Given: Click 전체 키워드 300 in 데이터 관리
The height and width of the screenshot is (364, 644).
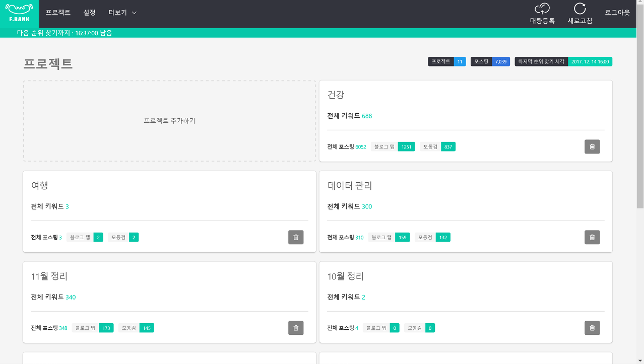Looking at the screenshot, I should click(350, 206).
